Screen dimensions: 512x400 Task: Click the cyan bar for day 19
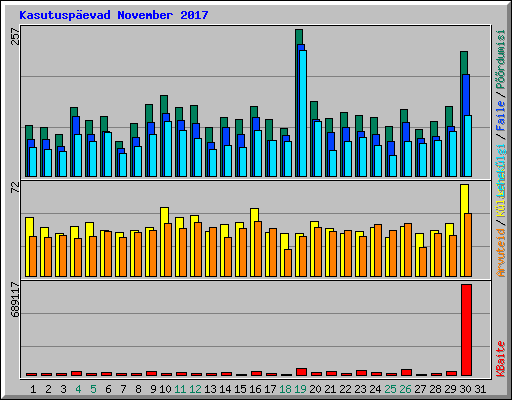click(303, 113)
